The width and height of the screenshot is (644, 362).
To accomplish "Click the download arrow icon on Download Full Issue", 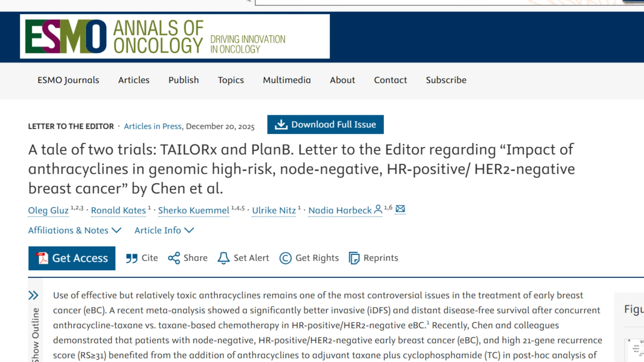I will tap(281, 124).
